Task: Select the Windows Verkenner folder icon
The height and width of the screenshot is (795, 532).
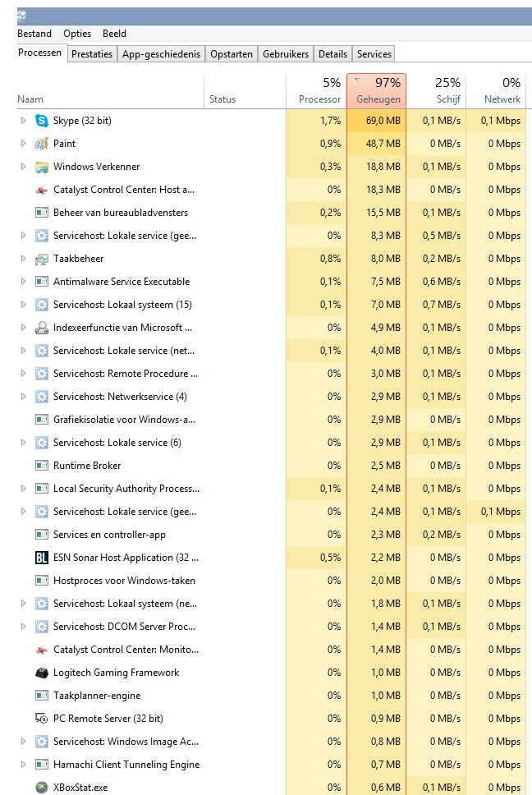Action: [x=42, y=167]
